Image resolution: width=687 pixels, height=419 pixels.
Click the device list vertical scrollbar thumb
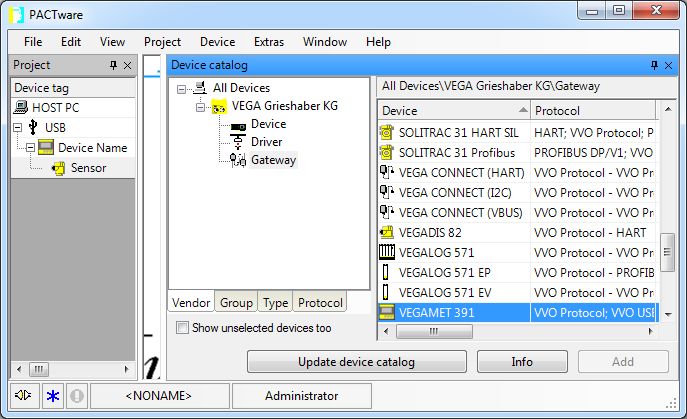coord(667,252)
